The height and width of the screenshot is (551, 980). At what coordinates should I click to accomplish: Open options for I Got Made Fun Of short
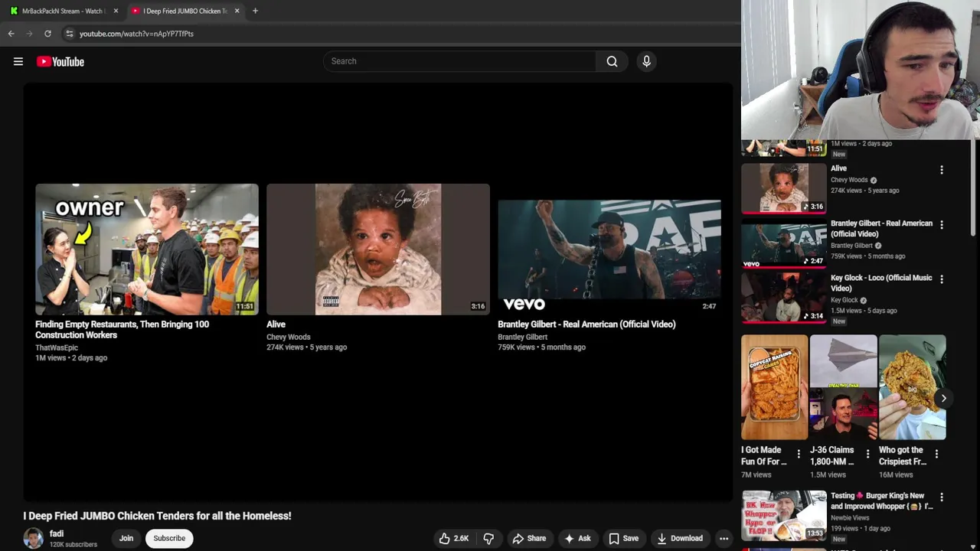[799, 454]
